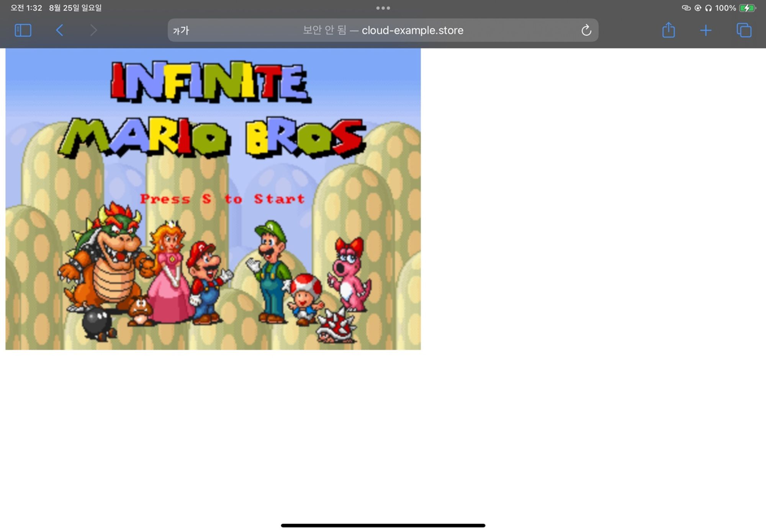This screenshot has height=532, width=766.
Task: Go back to the previous page
Action: [x=59, y=30]
